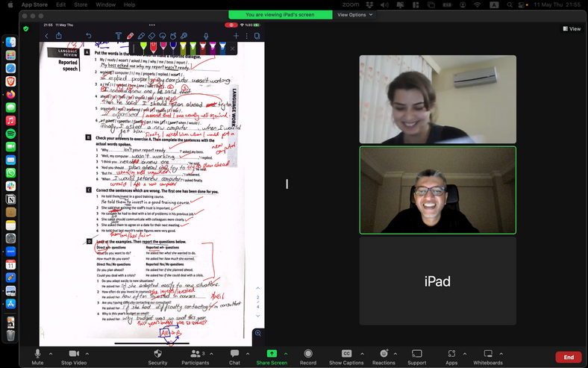The image size is (588, 368).
Task: Open the Window menu
Action: point(105,4)
